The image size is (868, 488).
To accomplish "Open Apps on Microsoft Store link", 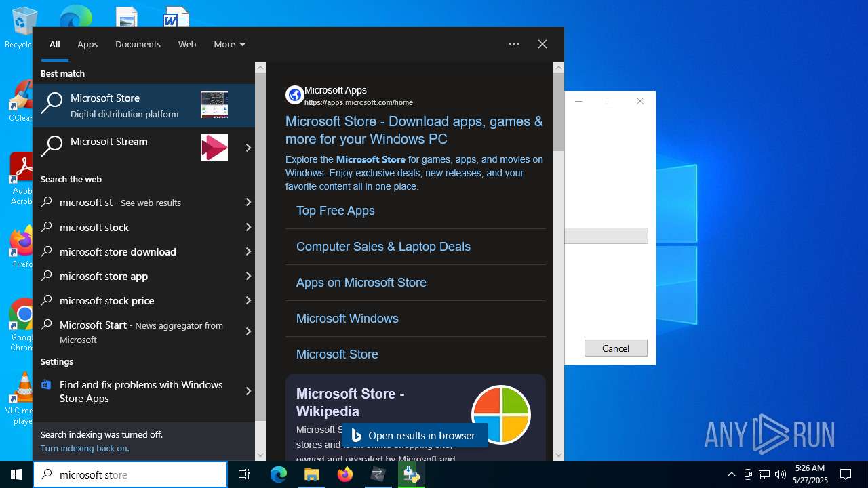I will 361,283.
